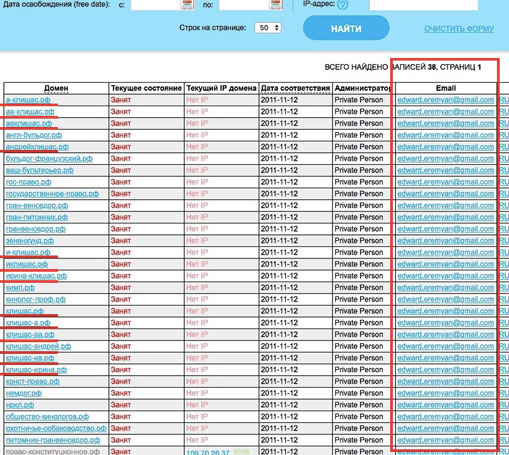Open the domain link гран-венседор.рф
Image resolution: width=509 pixels, height=455 pixels.
point(37,205)
